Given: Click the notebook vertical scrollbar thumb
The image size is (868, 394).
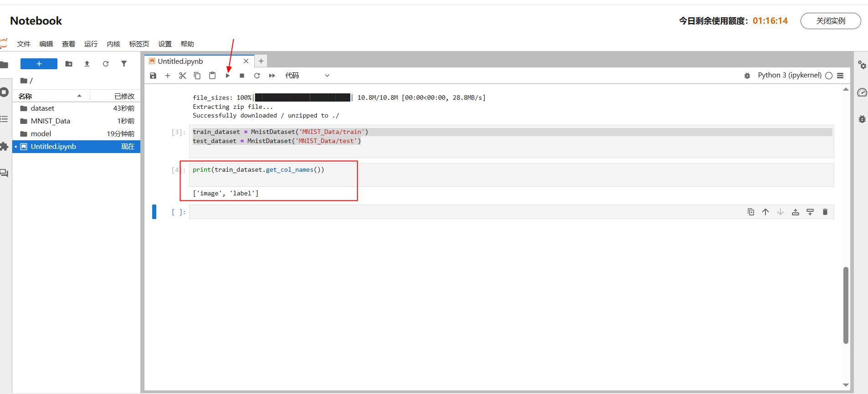Looking at the screenshot, I should [x=846, y=305].
